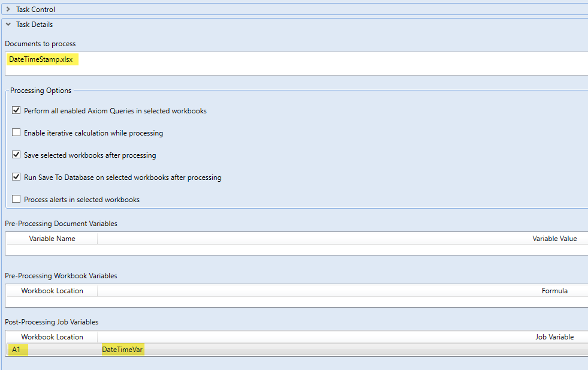Select the DateTimeVar job variable cell

tap(122, 350)
